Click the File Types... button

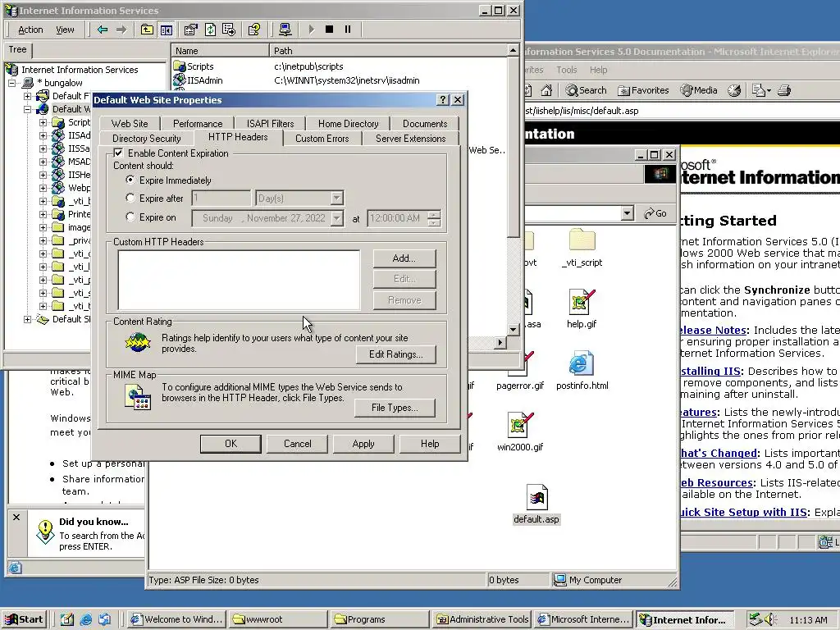(x=395, y=408)
